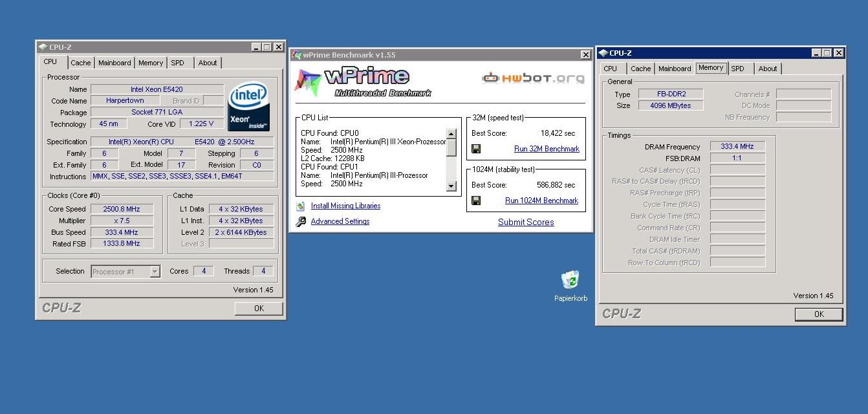Click the right CPU-Z window title icon
This screenshot has height=414, width=868.
click(603, 53)
